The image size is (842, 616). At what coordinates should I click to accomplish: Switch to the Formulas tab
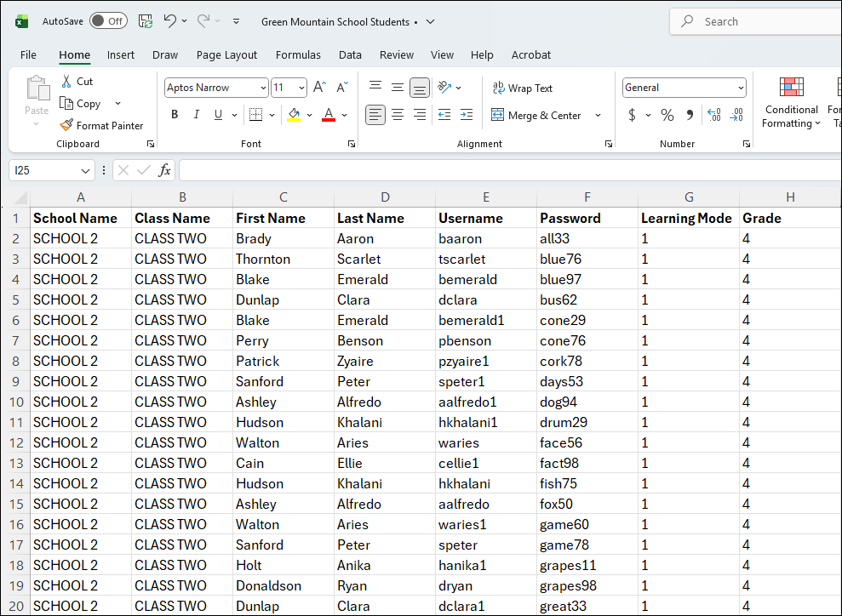click(x=298, y=55)
